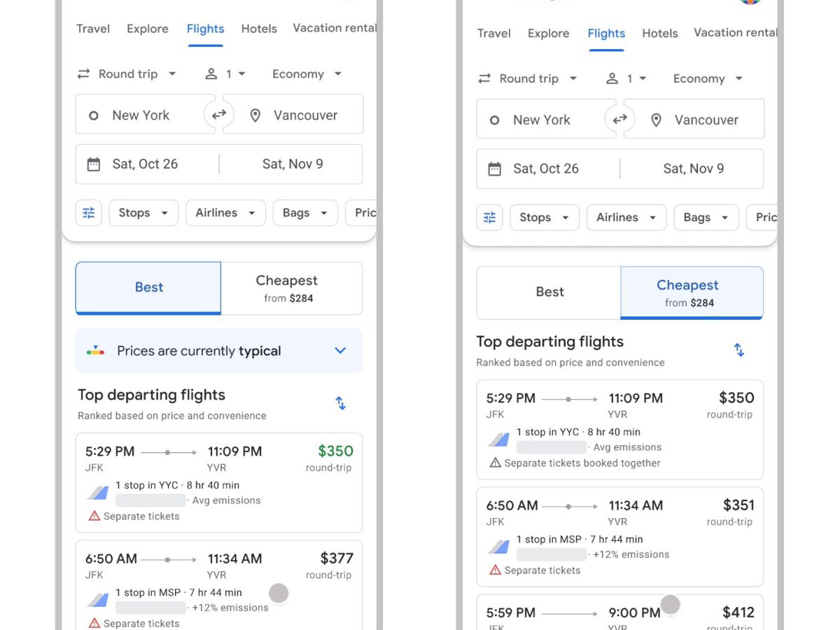Viewport: 840px width, 630px height.
Task: Click all filters icon in left screen
Action: coord(89,213)
